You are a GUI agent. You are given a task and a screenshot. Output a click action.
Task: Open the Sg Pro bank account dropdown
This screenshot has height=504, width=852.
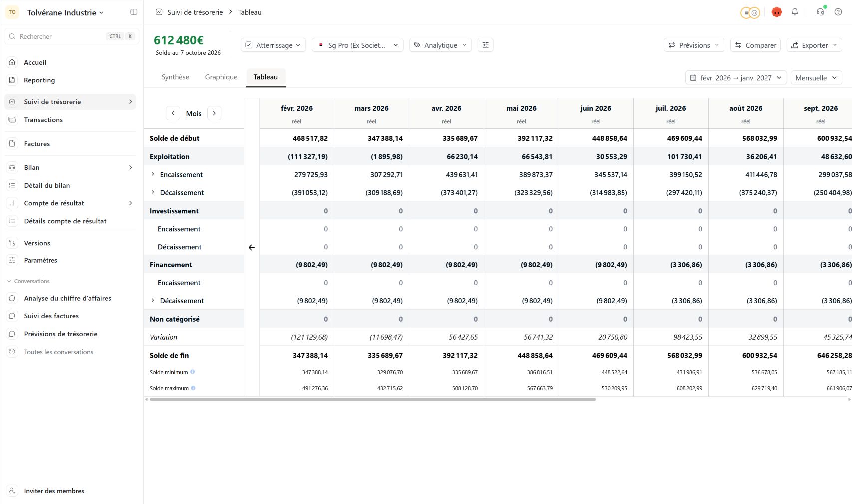(357, 45)
